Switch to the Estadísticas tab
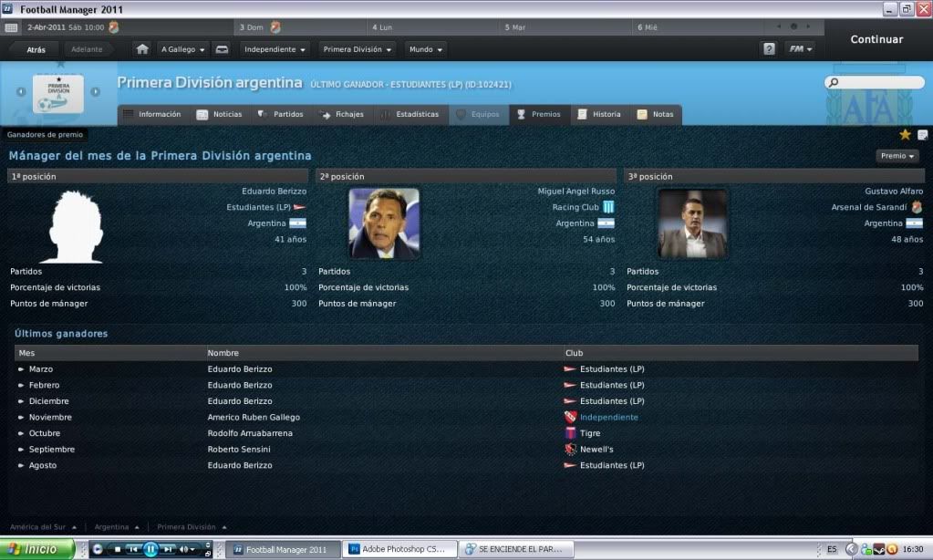The height and width of the screenshot is (560, 933). click(410, 114)
